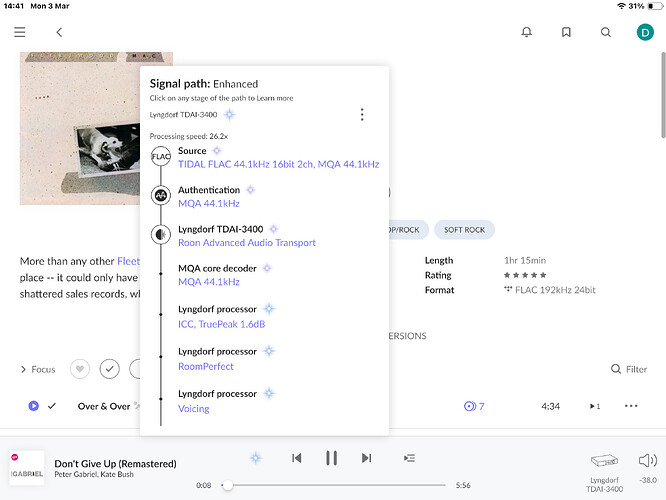Click the Wi-Fi status icon
Image resolution: width=666 pixels, height=500 pixels.
[x=621, y=6]
